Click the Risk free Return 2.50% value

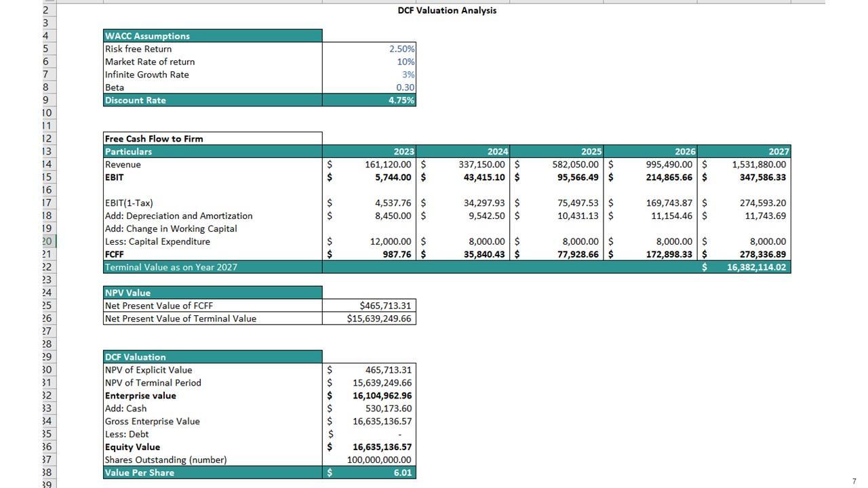[x=401, y=49]
